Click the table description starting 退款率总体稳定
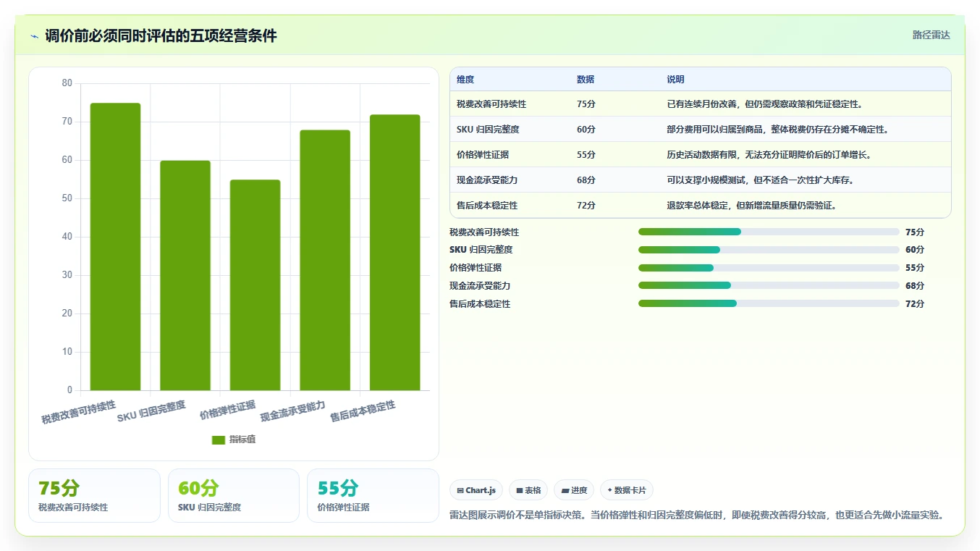Image resolution: width=980 pixels, height=551 pixels. point(752,206)
